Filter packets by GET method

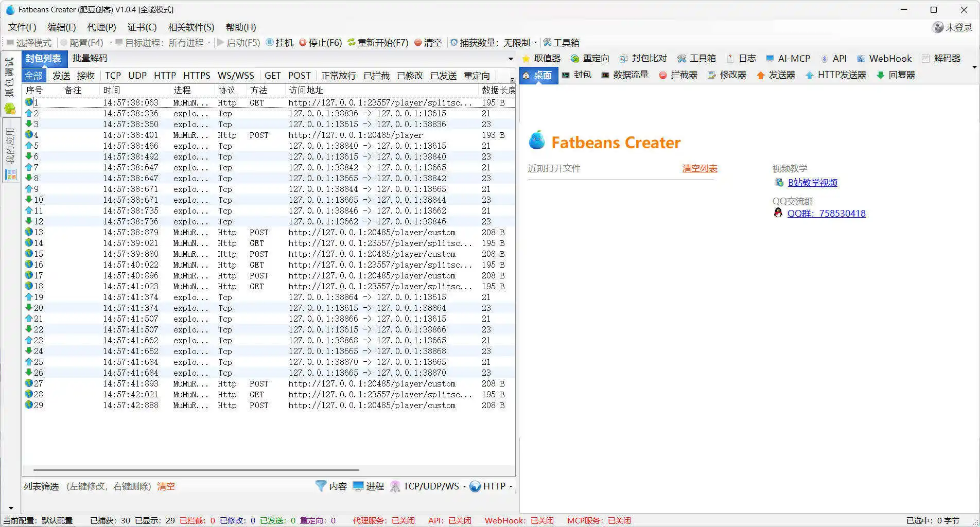pos(272,76)
